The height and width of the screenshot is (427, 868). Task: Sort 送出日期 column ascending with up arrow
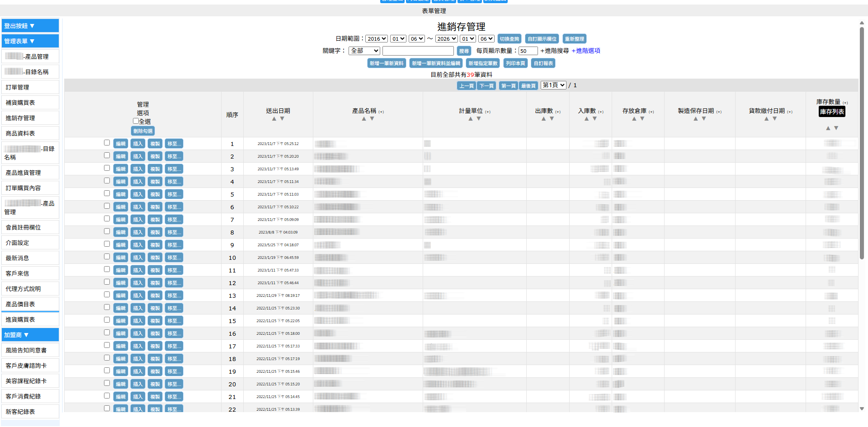coord(274,119)
